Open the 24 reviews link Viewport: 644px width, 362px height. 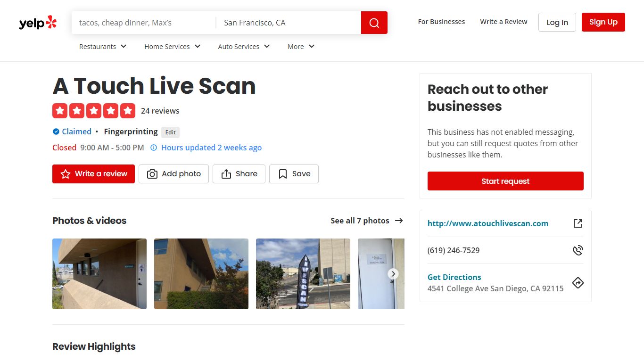[160, 111]
